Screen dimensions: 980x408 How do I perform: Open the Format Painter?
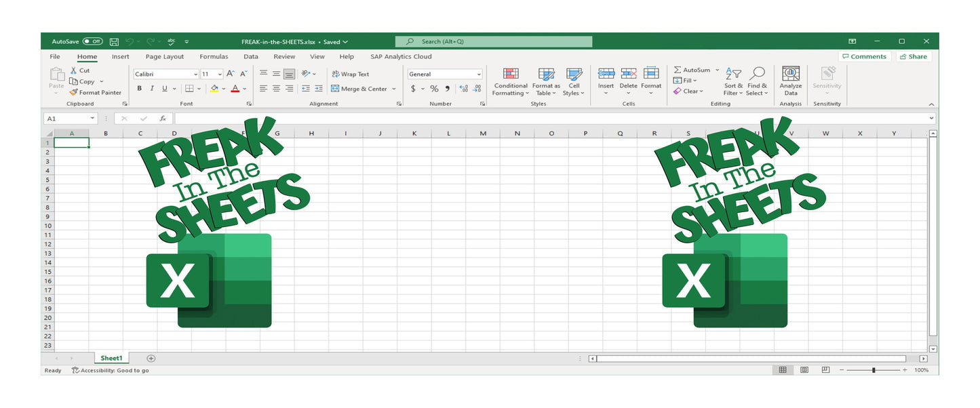coord(95,92)
